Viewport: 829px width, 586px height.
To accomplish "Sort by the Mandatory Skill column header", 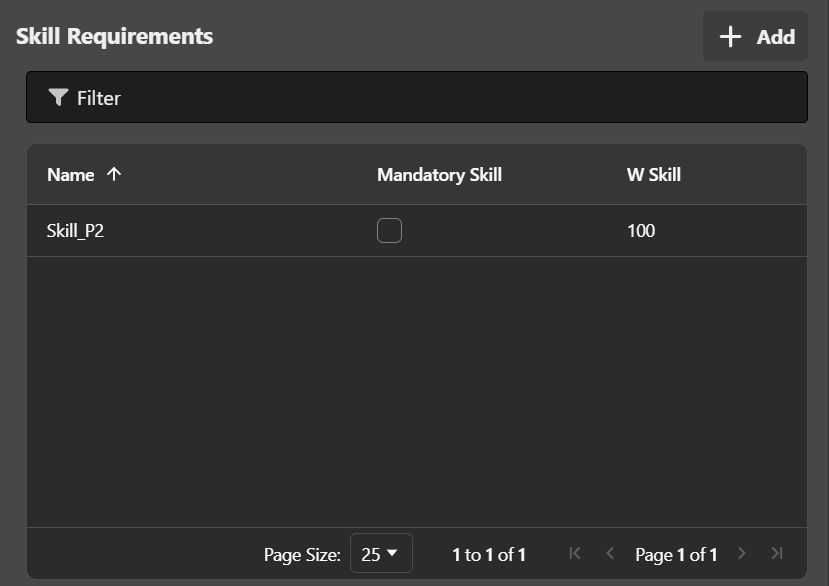I will tap(439, 175).
